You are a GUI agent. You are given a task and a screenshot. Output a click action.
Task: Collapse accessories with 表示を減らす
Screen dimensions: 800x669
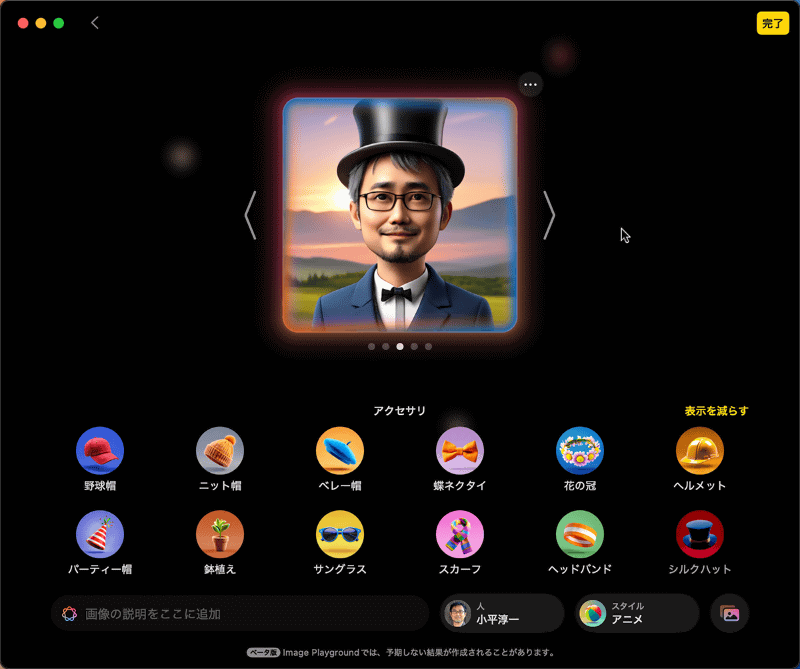point(717,410)
